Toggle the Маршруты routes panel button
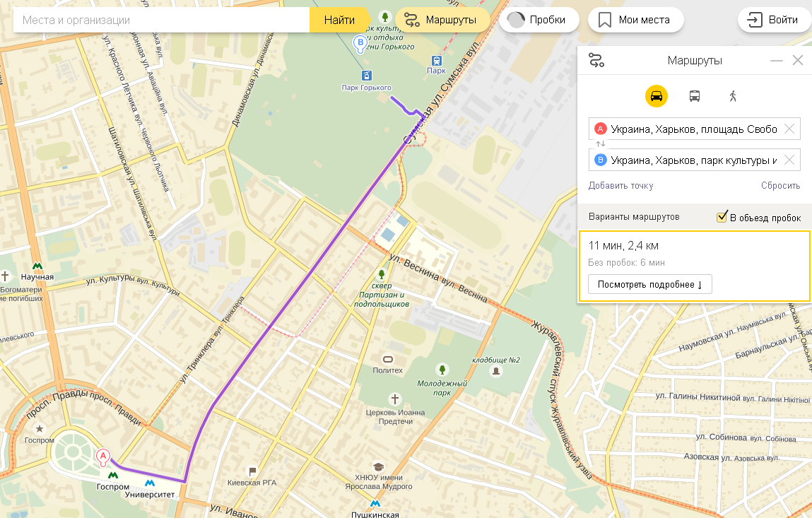The width and height of the screenshot is (812, 518). point(441,20)
